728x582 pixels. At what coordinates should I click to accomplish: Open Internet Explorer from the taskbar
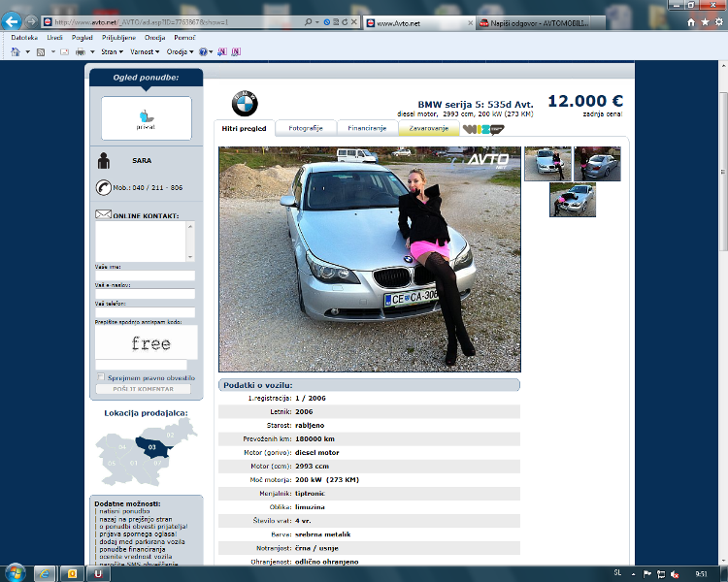pos(45,574)
